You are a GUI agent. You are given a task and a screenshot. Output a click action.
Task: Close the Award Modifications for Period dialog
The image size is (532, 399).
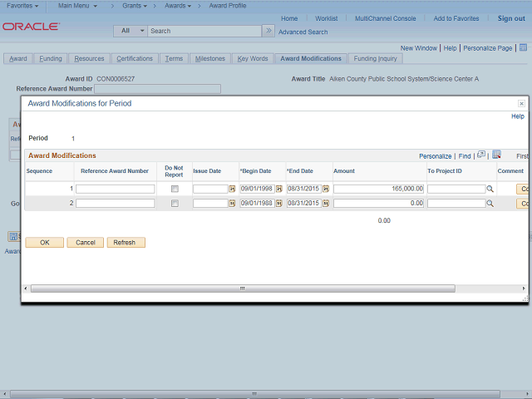click(x=521, y=104)
